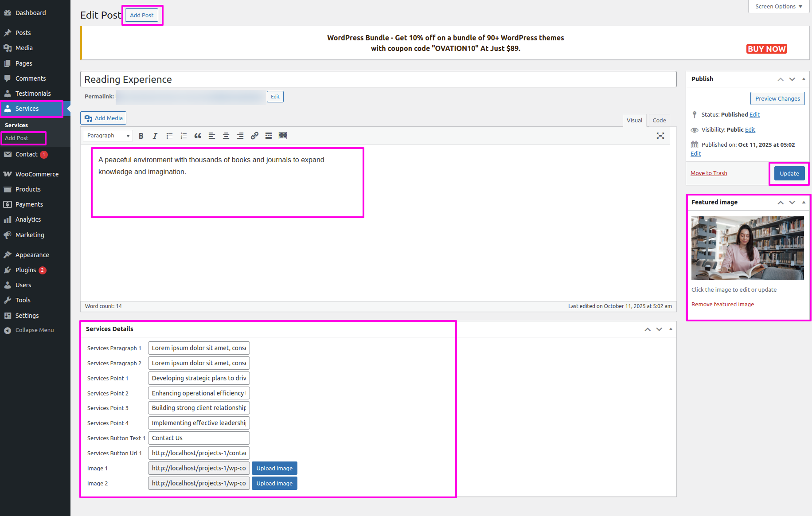This screenshot has width=812, height=516.
Task: Click the insert link icon
Action: [254, 136]
